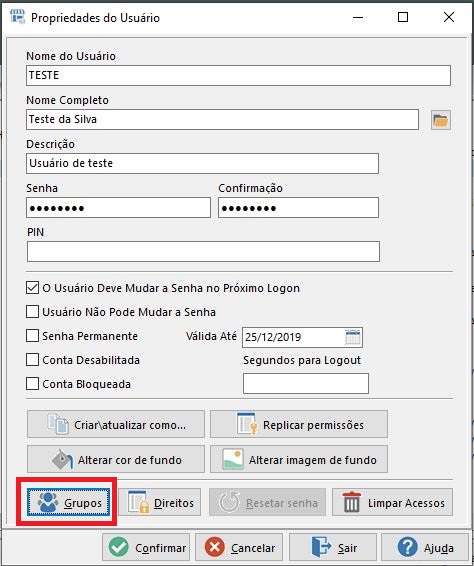The height and width of the screenshot is (566, 474).
Task: Click app icon in title bar
Action: point(17,17)
